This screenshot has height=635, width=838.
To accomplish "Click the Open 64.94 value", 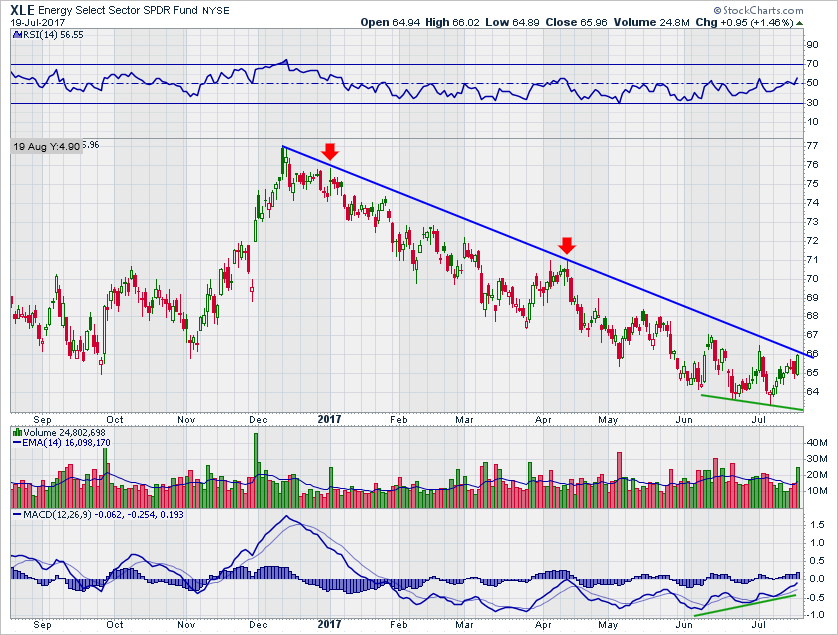I will pyautogui.click(x=390, y=22).
